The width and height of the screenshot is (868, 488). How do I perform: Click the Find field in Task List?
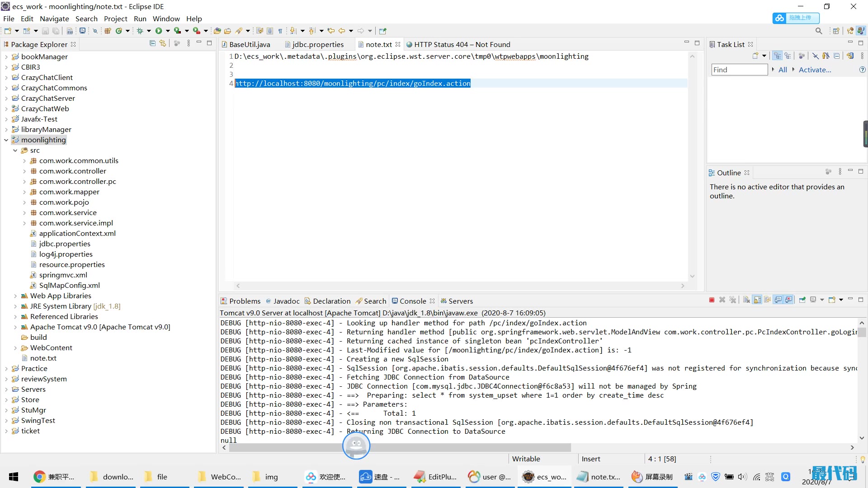(x=739, y=70)
